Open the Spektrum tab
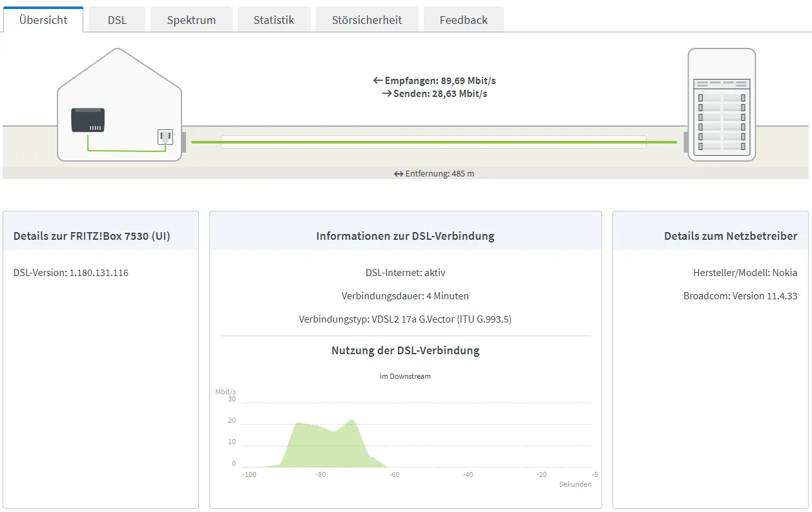The image size is (812, 512). coord(191,20)
